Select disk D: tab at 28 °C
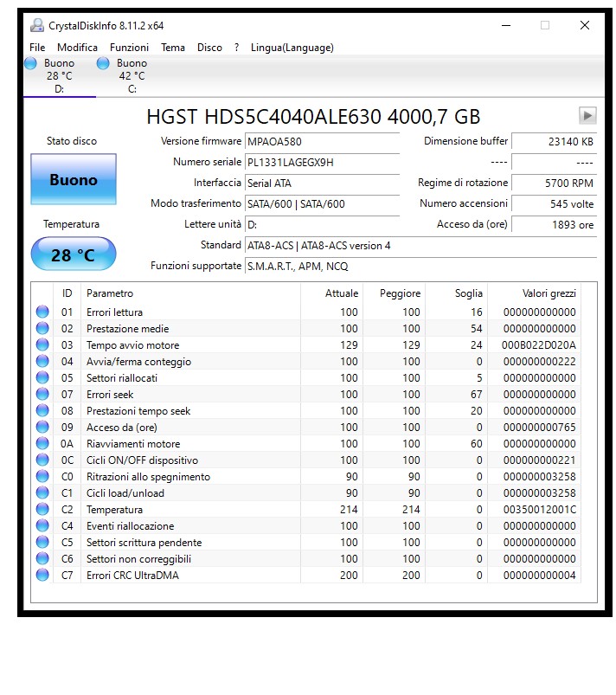The image size is (616, 695). pos(60,76)
